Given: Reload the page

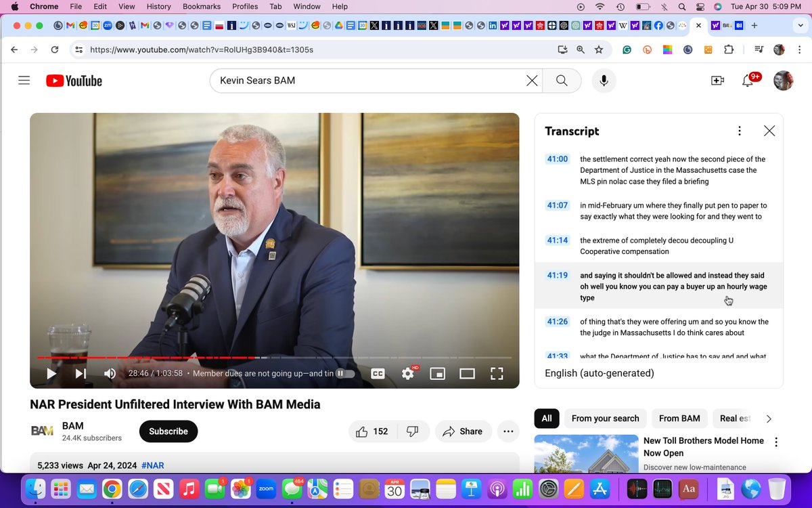Looking at the screenshot, I should (x=55, y=49).
